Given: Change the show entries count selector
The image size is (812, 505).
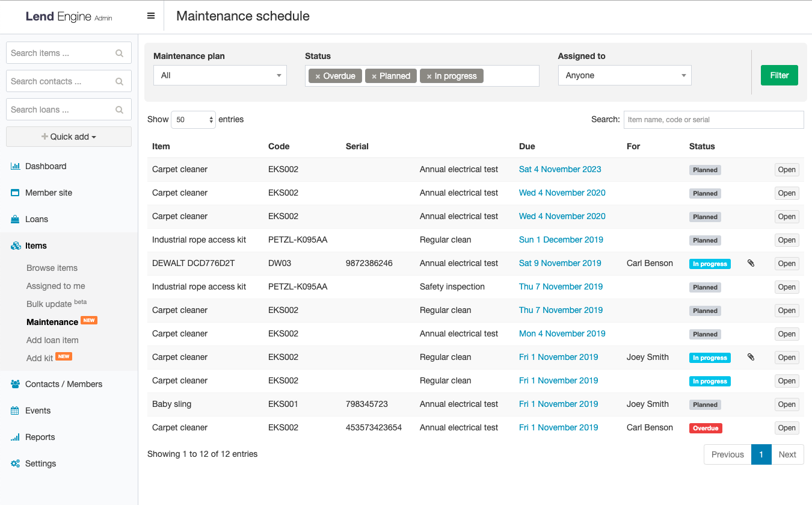Looking at the screenshot, I should coord(193,120).
